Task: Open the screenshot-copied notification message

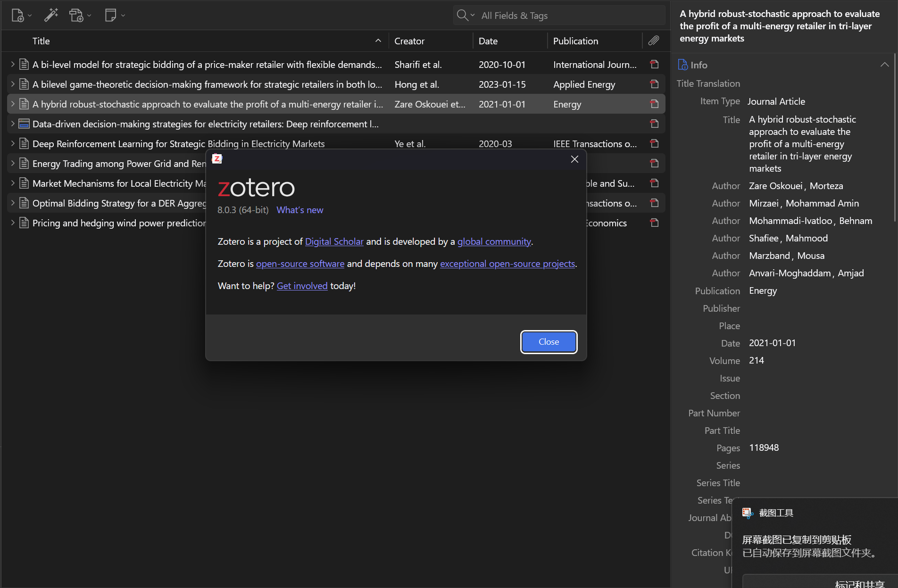Action: [809, 546]
